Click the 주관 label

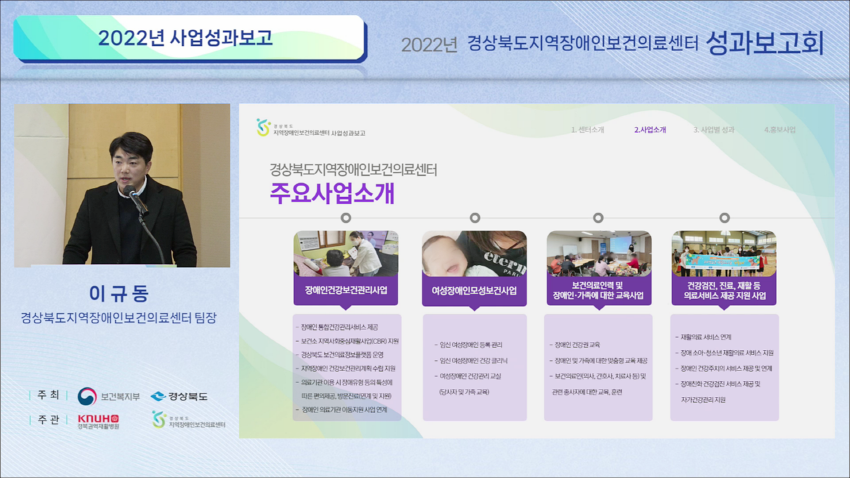coord(48,419)
